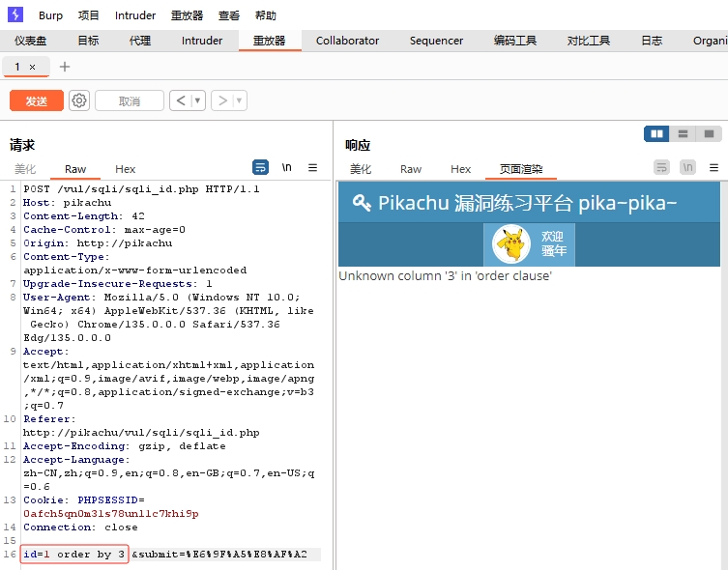
Task: Switch to 目标 tab
Action: 88,41
